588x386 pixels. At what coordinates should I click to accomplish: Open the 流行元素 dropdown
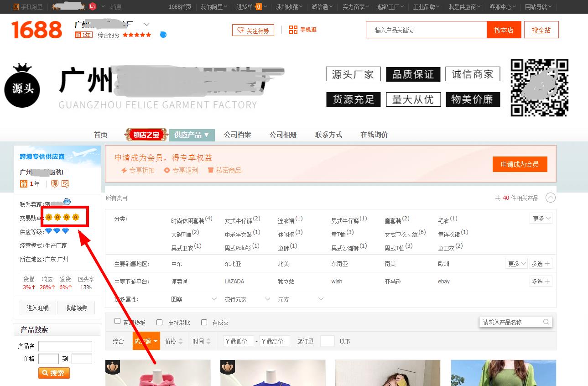click(x=247, y=299)
